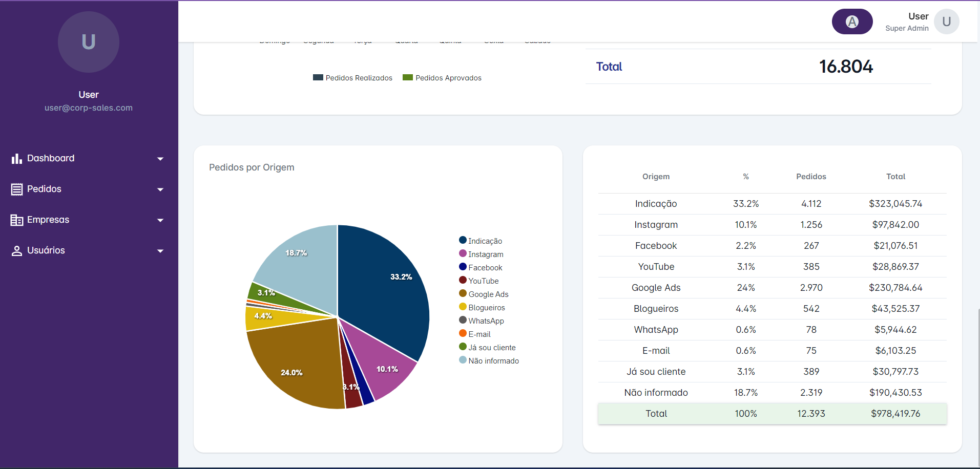
Task: Click $97,842.00 total value
Action: (x=895, y=225)
